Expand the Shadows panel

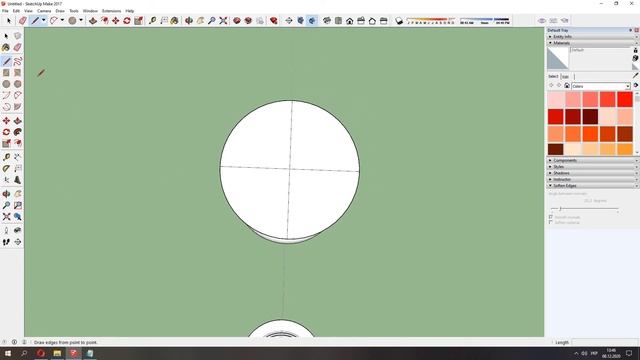pyautogui.click(x=593, y=173)
